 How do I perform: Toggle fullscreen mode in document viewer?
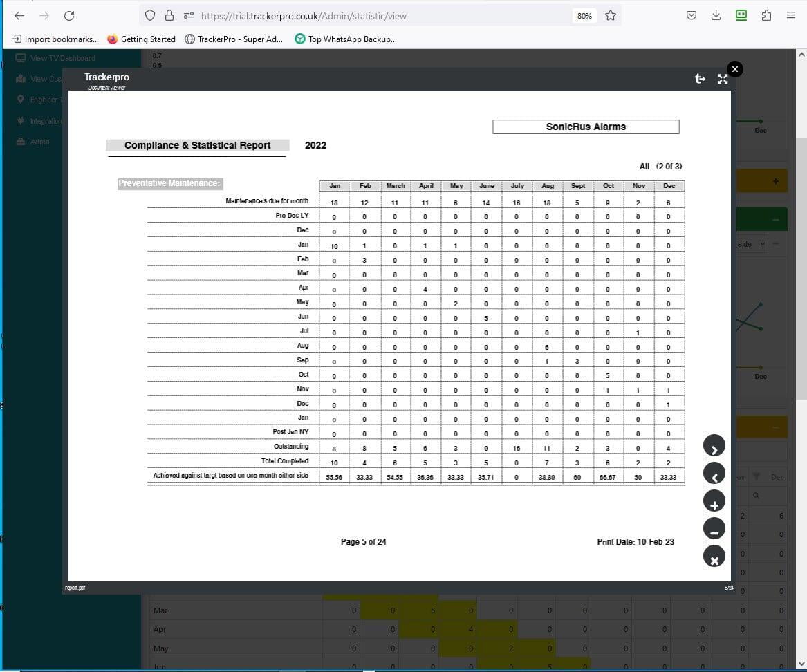(723, 79)
